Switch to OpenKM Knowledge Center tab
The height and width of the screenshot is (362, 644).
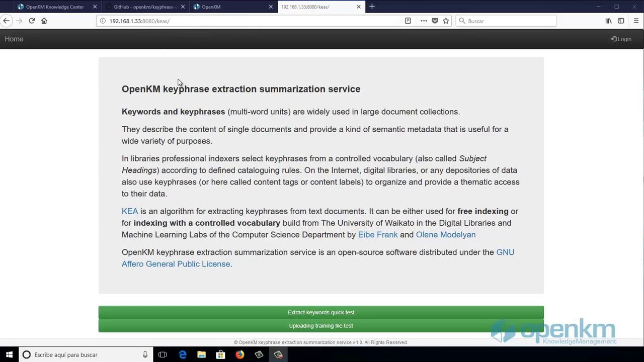pyautogui.click(x=55, y=7)
